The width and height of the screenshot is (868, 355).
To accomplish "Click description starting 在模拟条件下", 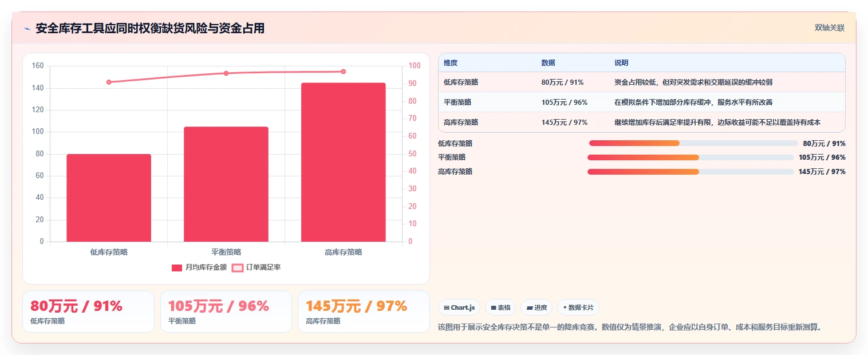I will tap(693, 102).
